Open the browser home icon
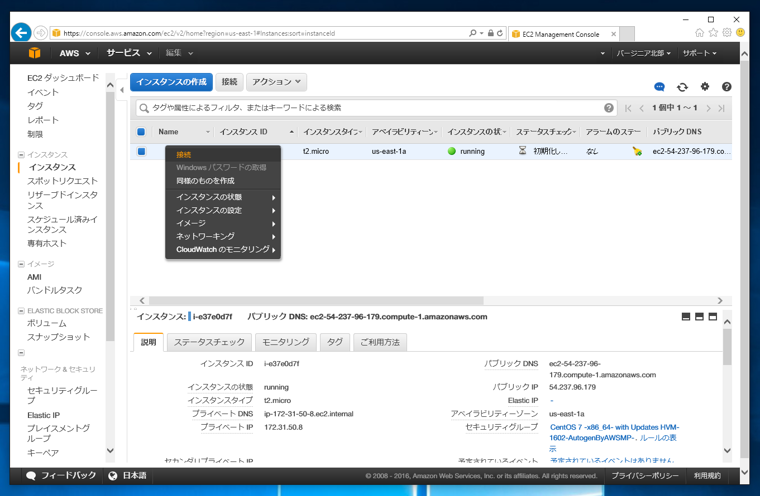Viewport: 760px width, 496px height. coord(699,32)
